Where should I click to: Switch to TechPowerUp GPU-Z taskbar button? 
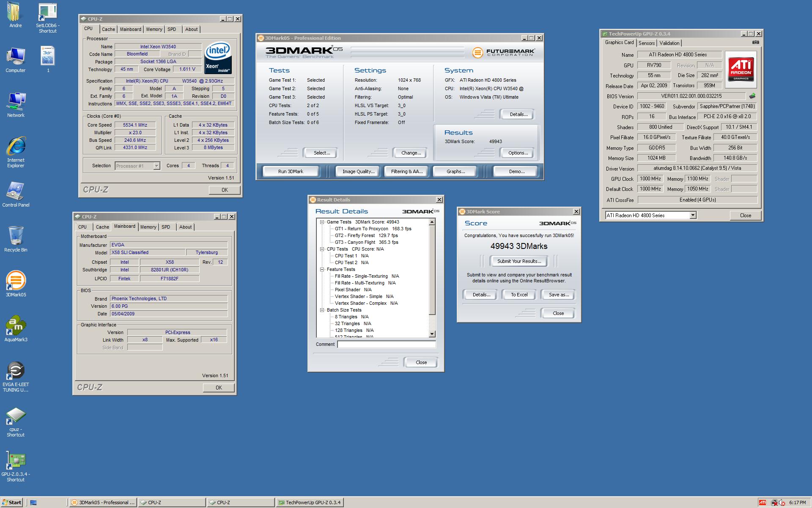point(310,502)
